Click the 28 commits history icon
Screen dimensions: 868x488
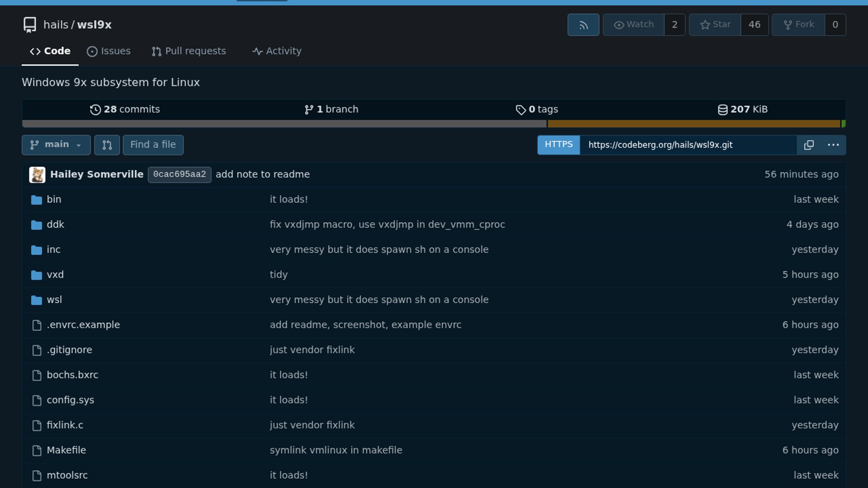pos(95,110)
